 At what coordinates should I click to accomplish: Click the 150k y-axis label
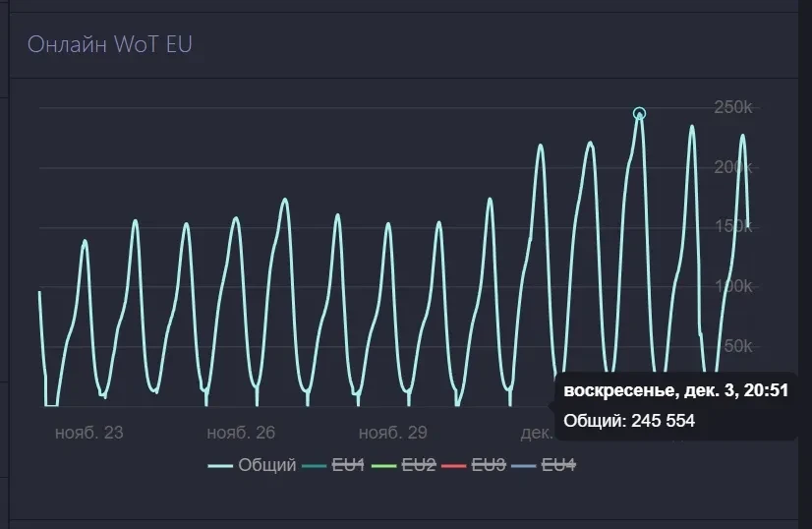[732, 227]
